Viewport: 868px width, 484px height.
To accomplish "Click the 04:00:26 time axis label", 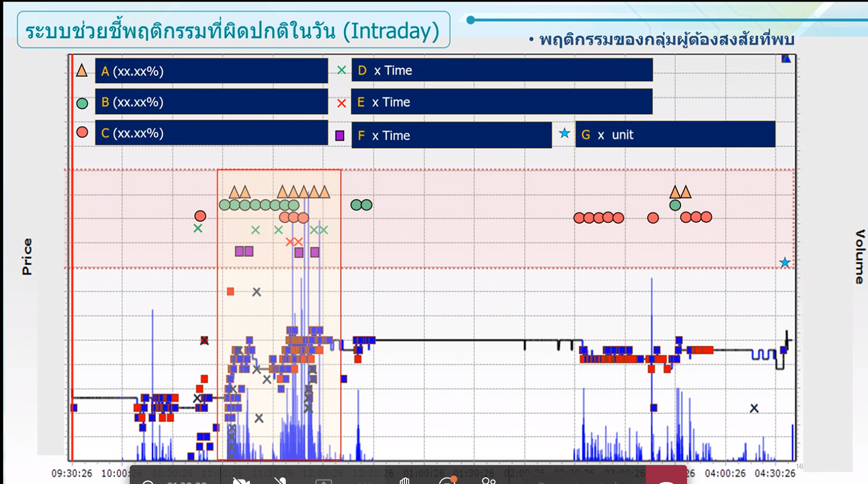I will 725,473.
